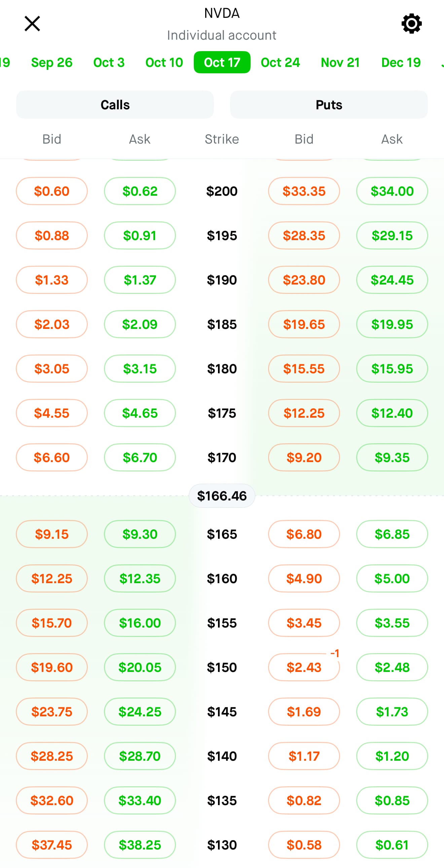Tap the $185 put bid $19.65
The height and width of the screenshot is (868, 444).
click(304, 324)
